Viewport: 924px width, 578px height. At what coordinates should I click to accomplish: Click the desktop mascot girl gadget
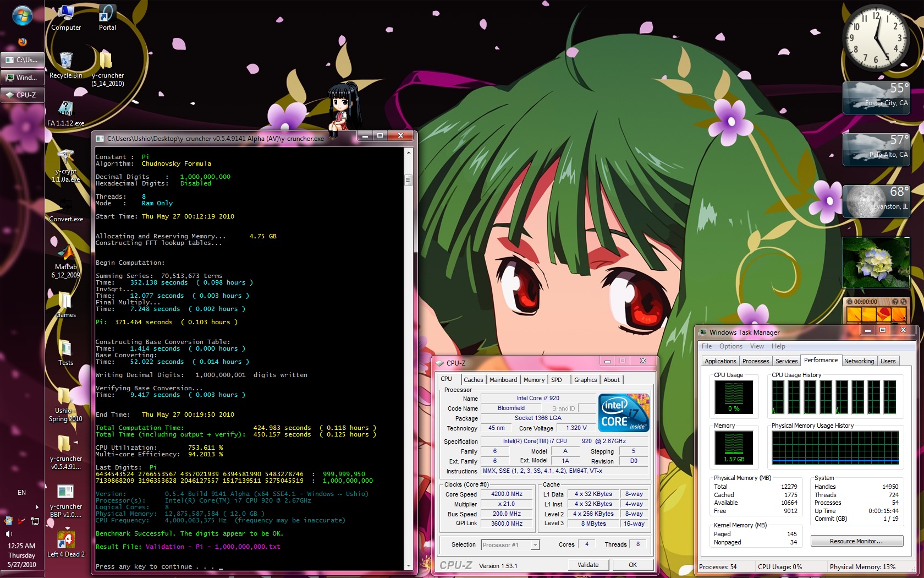coord(344,110)
